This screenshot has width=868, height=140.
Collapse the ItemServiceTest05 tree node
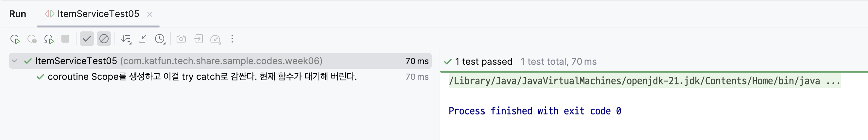[x=14, y=61]
